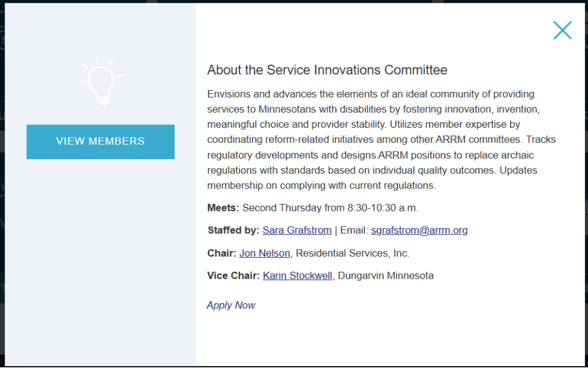Screen dimensions: 588x368
Task: Click the Email: label before the address
Action: [x=354, y=230]
